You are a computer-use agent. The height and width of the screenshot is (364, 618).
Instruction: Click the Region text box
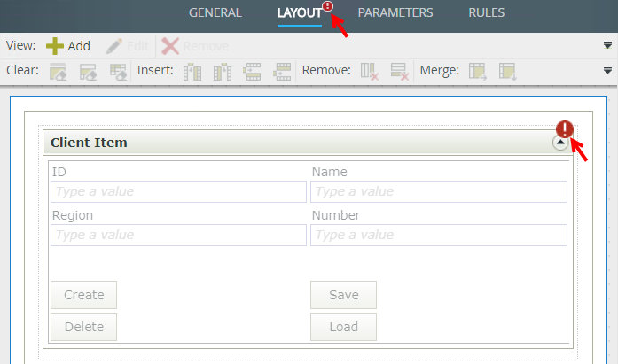click(x=178, y=235)
